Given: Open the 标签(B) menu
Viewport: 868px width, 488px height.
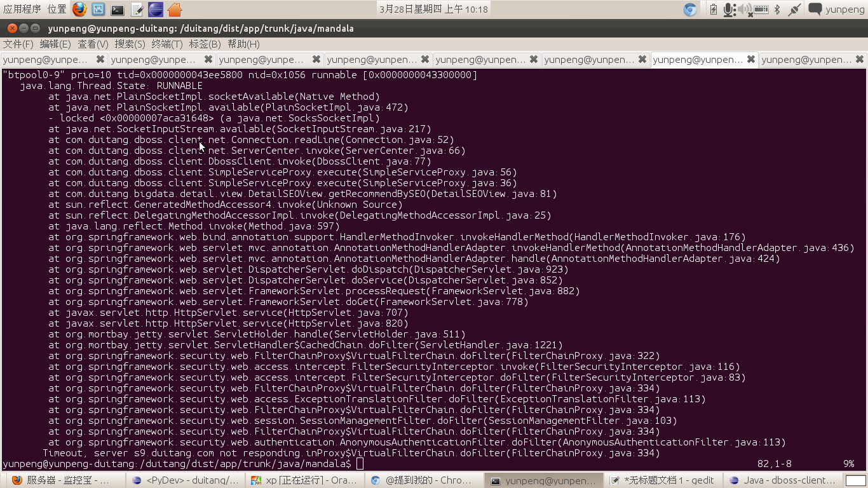Looking at the screenshot, I should pyautogui.click(x=205, y=44).
